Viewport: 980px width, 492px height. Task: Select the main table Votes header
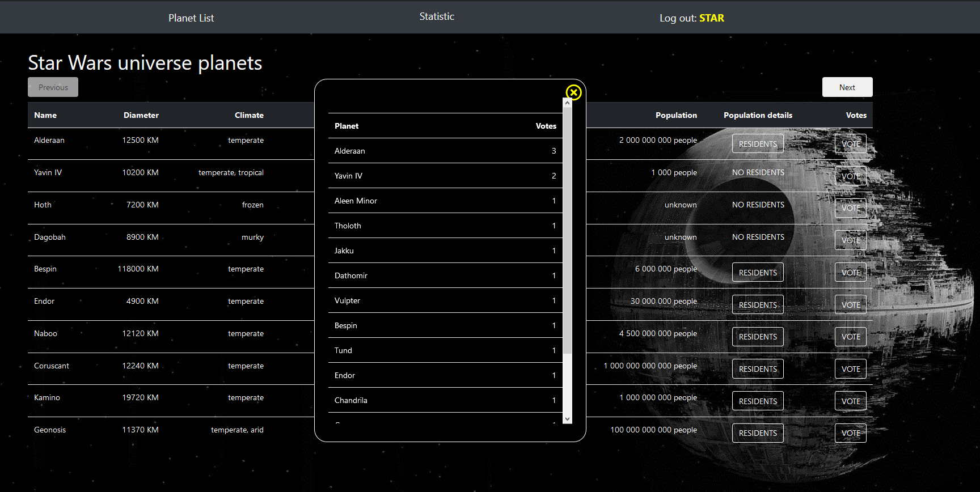[x=856, y=115]
